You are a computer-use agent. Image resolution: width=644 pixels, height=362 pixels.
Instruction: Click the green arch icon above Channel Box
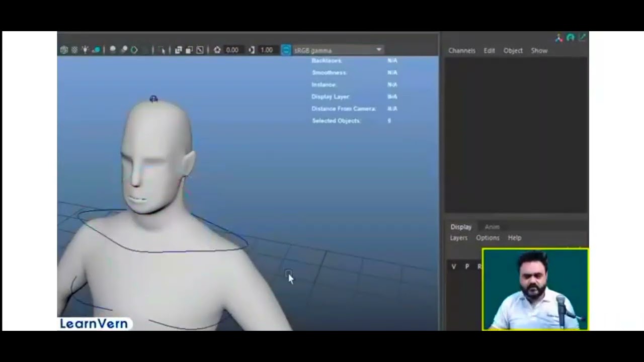(571, 38)
